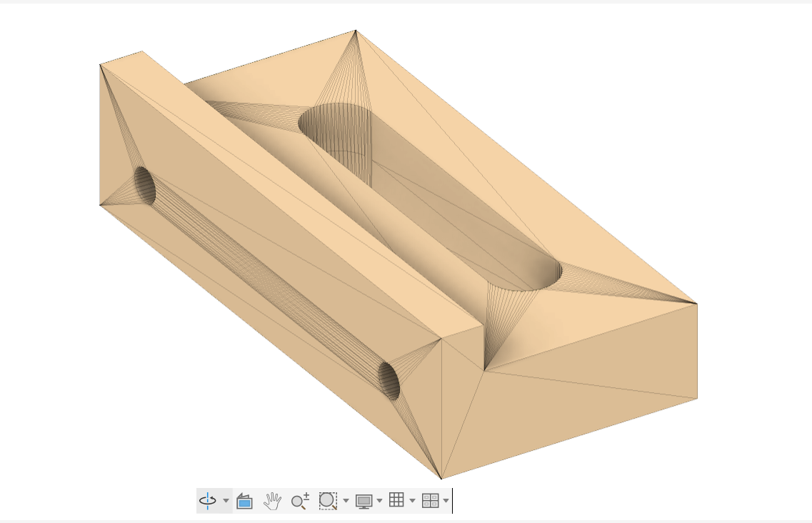Screen dimensions: 812x523
Task: Select the Zoom plus/minus tool
Action: pos(300,501)
